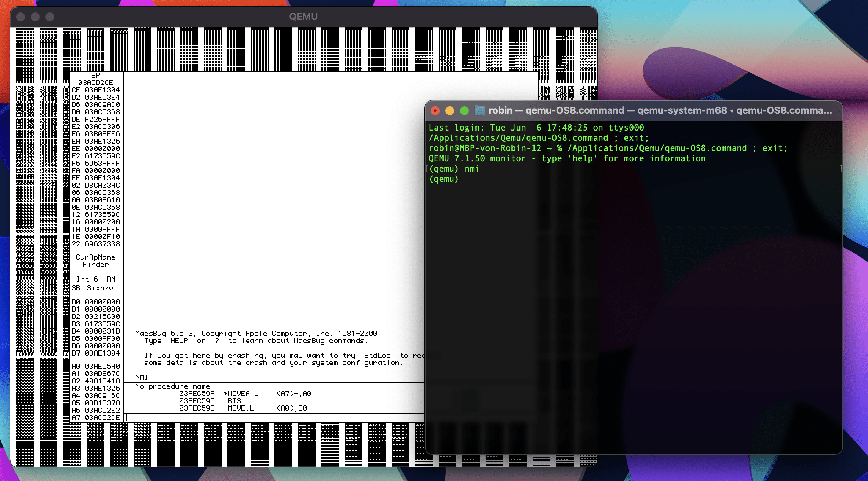The height and width of the screenshot is (481, 868).
Task: Click register D7 value '03AE1304'
Action: coord(102,353)
